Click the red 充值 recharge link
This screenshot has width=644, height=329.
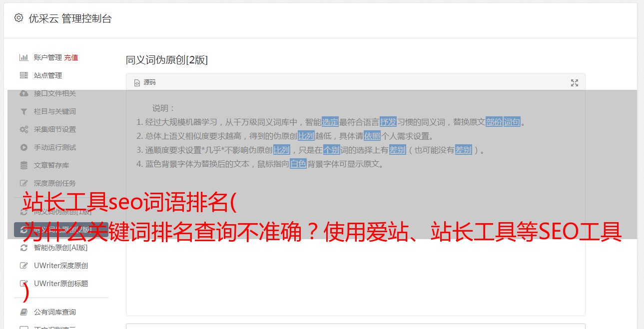71,57
